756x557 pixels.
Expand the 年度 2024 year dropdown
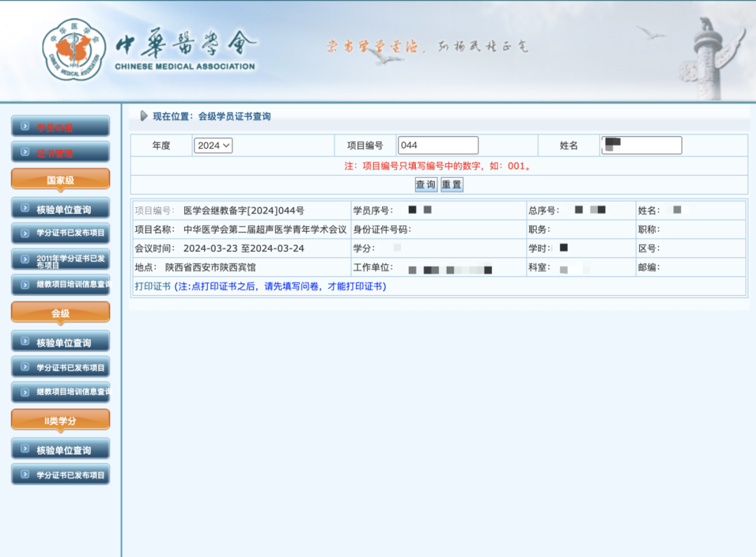tap(213, 146)
